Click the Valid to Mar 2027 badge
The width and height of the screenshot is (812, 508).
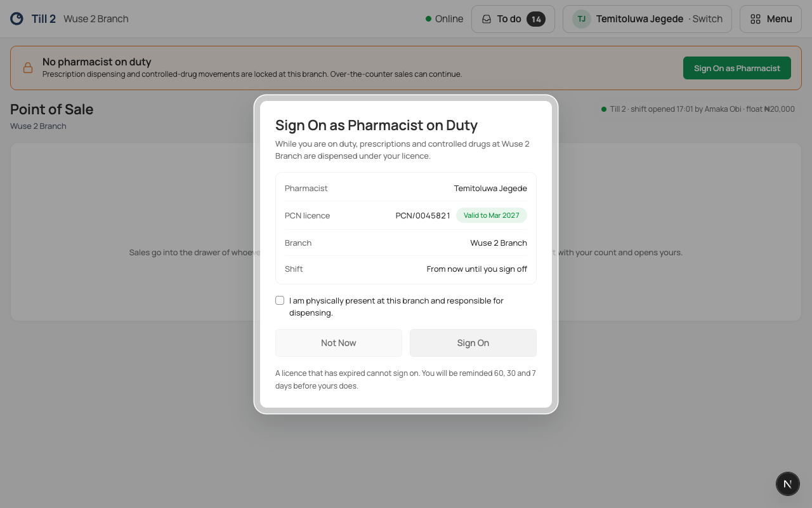492,215
